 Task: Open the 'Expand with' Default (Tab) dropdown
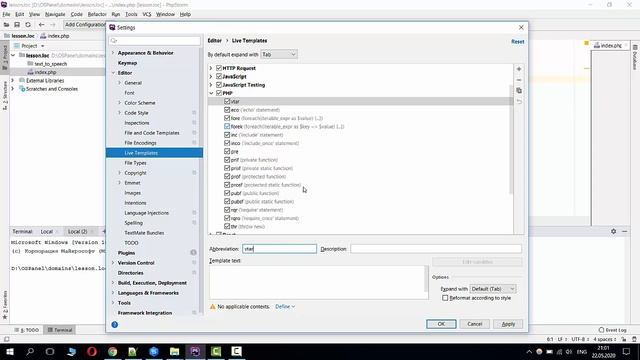(x=493, y=289)
